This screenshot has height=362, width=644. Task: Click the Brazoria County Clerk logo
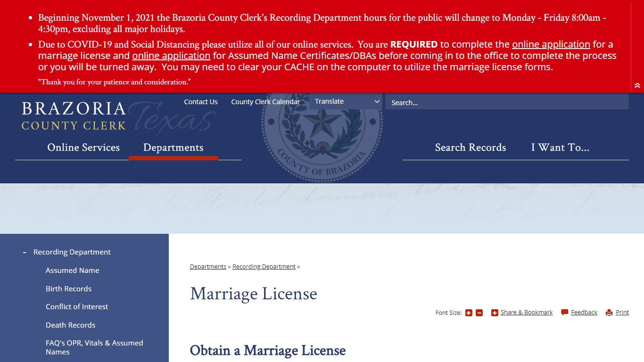point(74,116)
